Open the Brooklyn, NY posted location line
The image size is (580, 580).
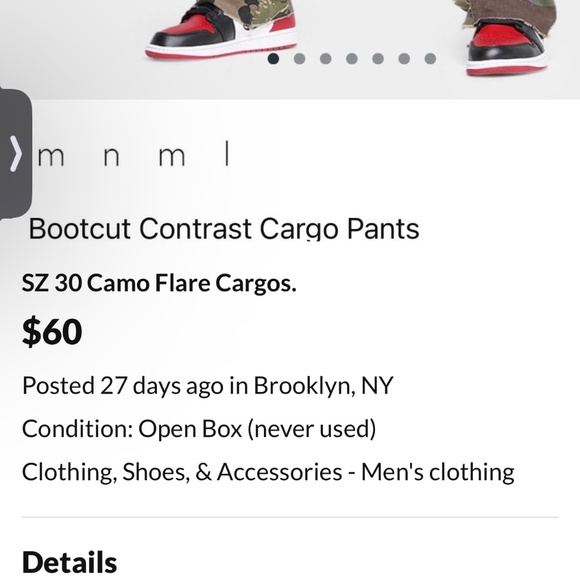click(x=207, y=386)
